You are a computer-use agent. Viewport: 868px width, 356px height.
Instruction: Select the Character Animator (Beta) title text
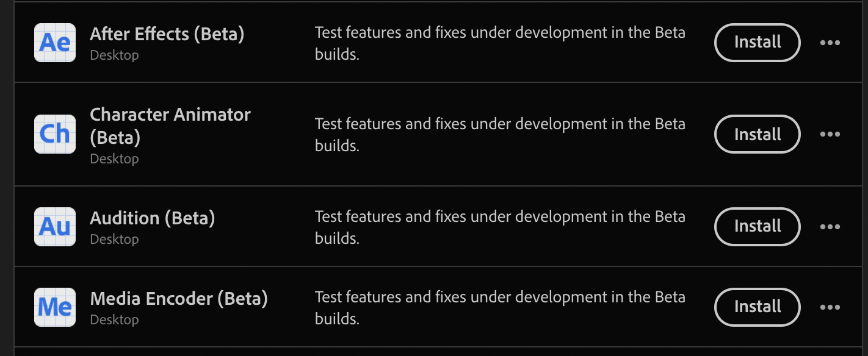click(170, 126)
